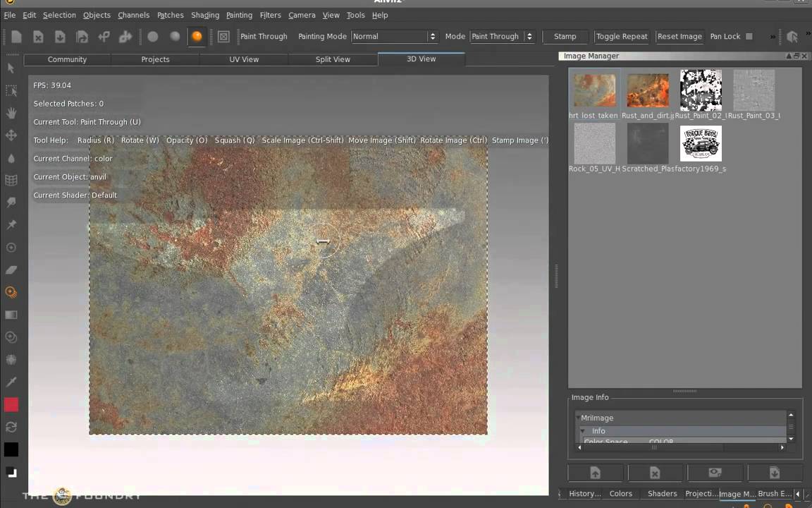The width and height of the screenshot is (812, 508).
Task: Open the Patches menu
Action: point(170,15)
